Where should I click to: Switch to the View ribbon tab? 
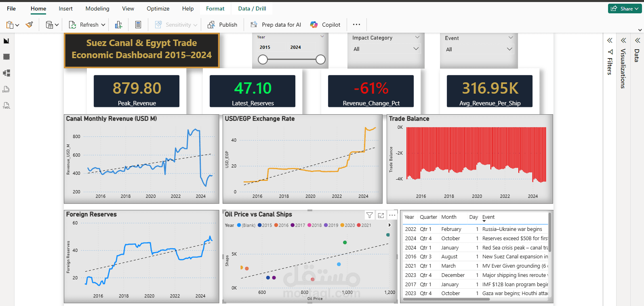pos(128,8)
